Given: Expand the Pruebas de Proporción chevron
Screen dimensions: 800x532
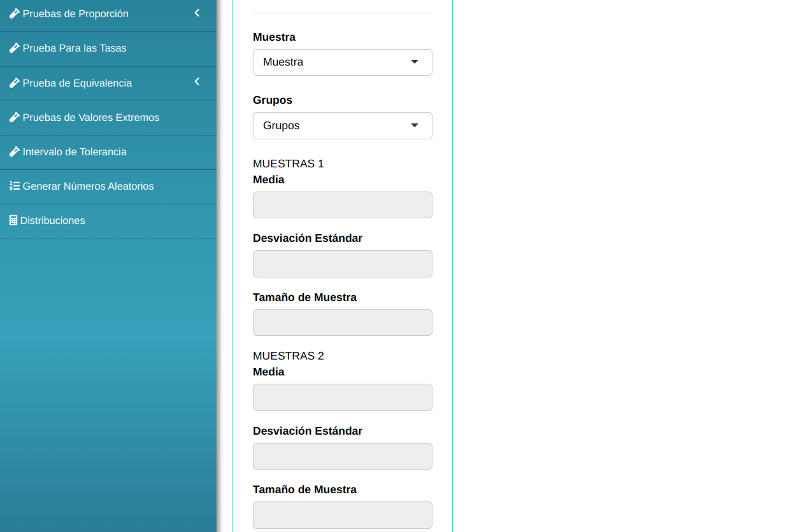Looking at the screenshot, I should pyautogui.click(x=197, y=13).
